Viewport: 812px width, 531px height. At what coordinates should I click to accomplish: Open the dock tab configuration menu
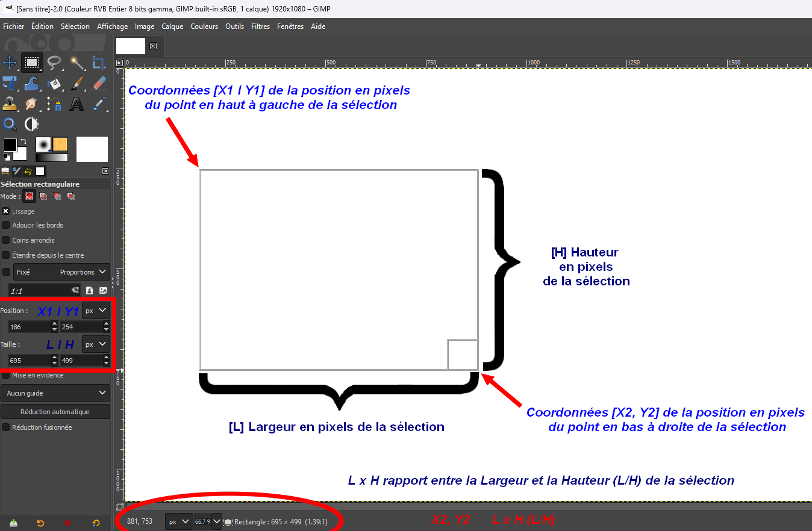[x=105, y=171]
